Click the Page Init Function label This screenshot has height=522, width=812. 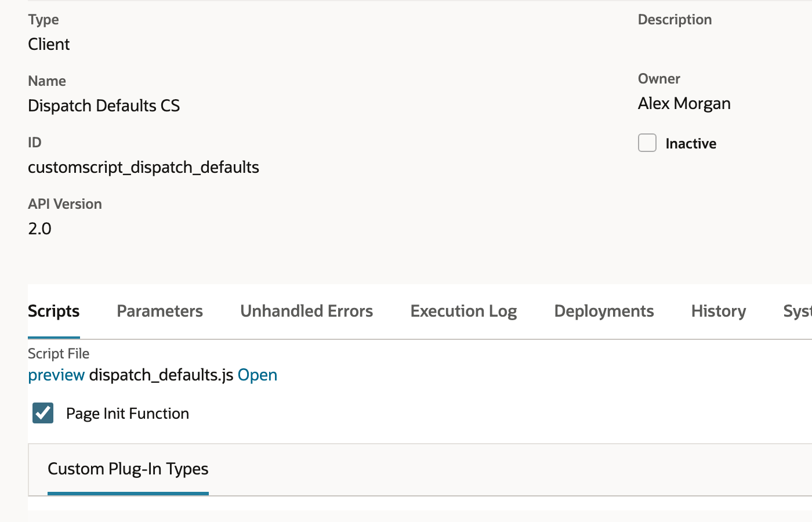pos(128,414)
